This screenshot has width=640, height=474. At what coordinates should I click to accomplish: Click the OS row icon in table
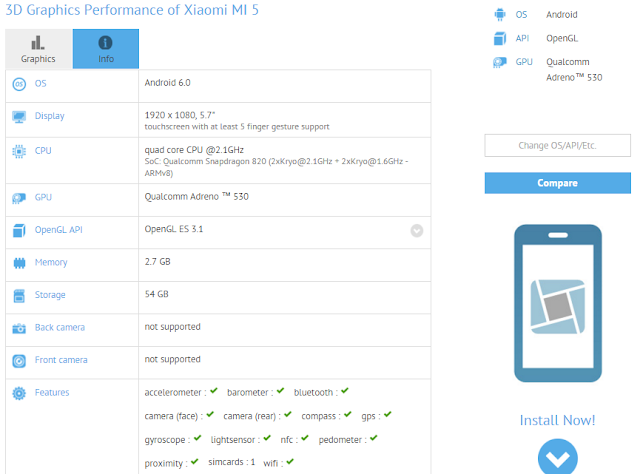coord(19,84)
